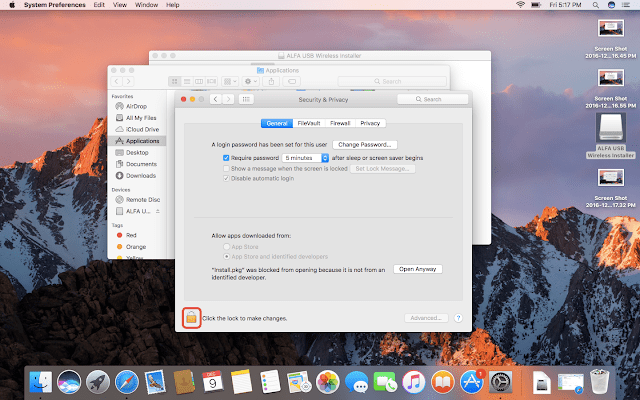Toggle the Require password checkbox
This screenshot has height=400, width=640.
[x=227, y=158]
